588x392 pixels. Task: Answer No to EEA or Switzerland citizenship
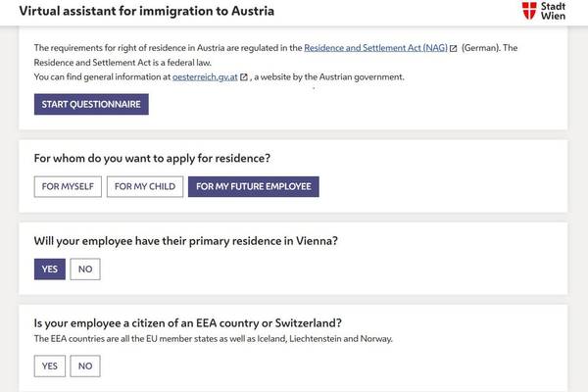(85, 366)
